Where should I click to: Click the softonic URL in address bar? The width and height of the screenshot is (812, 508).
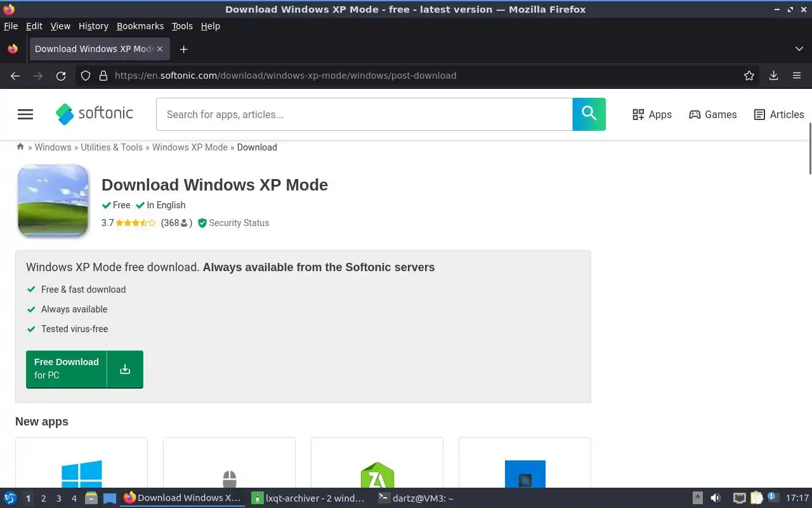click(x=285, y=76)
